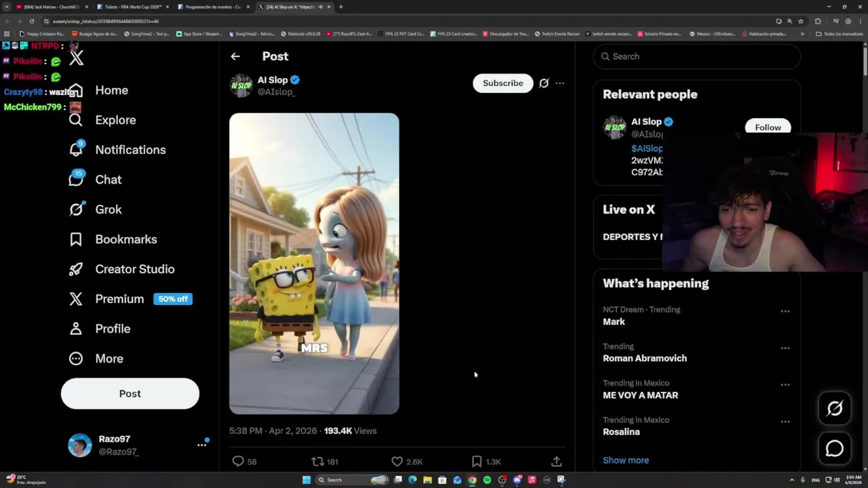This screenshot has width=868, height=488.
Task: Click the X logo in the sidebar
Action: point(77,58)
